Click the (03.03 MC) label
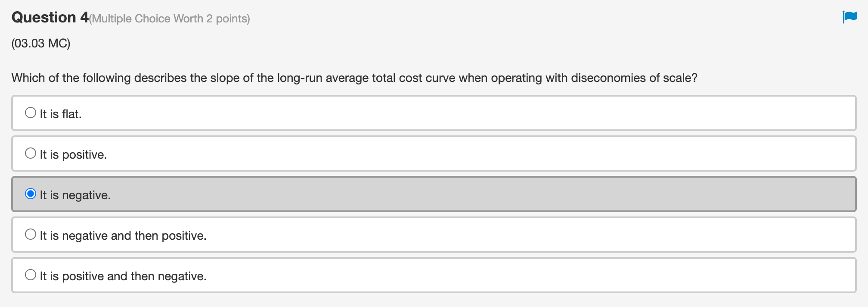Viewport: 868px width, 307px height. 40,43
